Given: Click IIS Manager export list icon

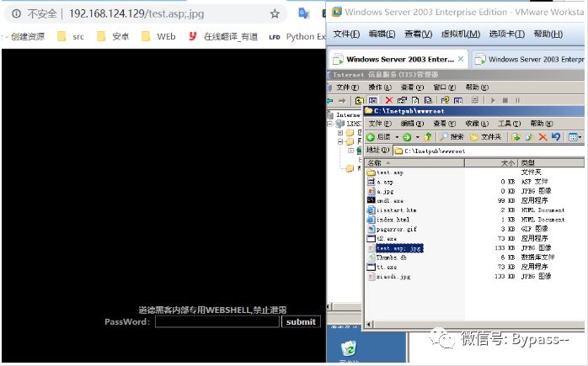Looking at the screenshot, I should (428, 100).
